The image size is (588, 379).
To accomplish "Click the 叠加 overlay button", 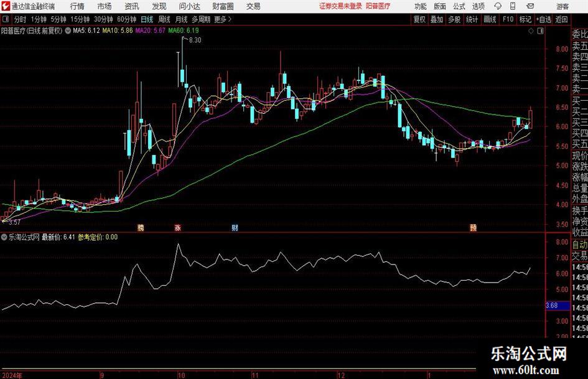I will click(x=437, y=19).
